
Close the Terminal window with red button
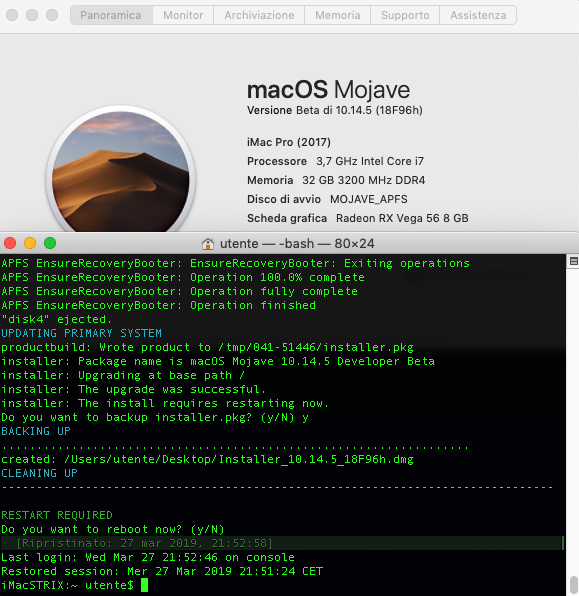10,243
